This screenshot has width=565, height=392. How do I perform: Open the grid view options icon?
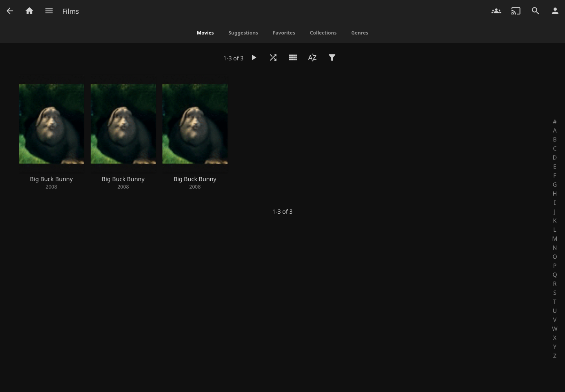[x=293, y=58]
